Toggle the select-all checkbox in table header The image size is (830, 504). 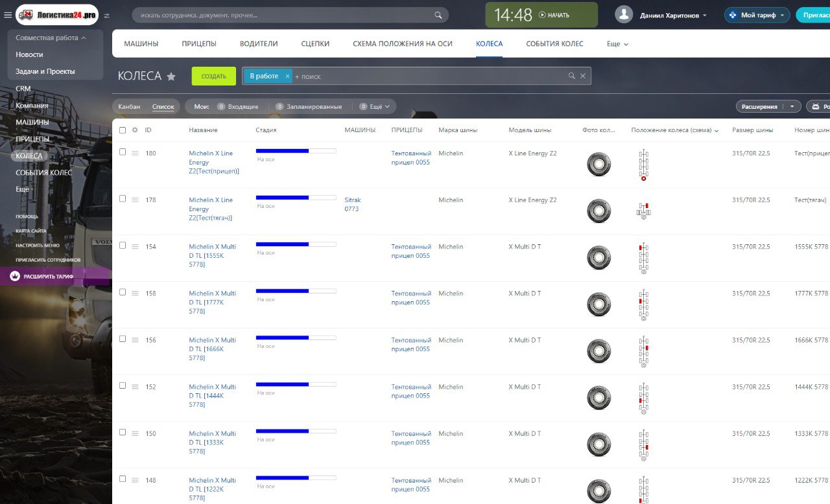[x=123, y=130]
